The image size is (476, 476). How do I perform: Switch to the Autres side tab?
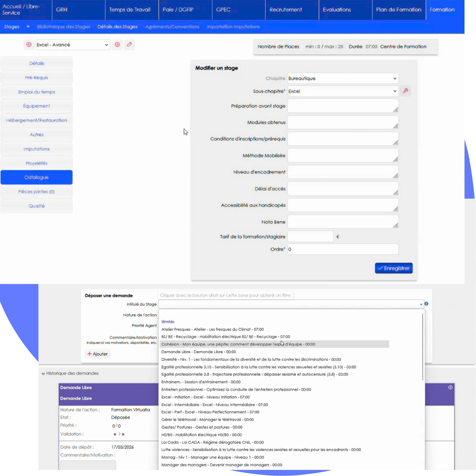point(36,135)
